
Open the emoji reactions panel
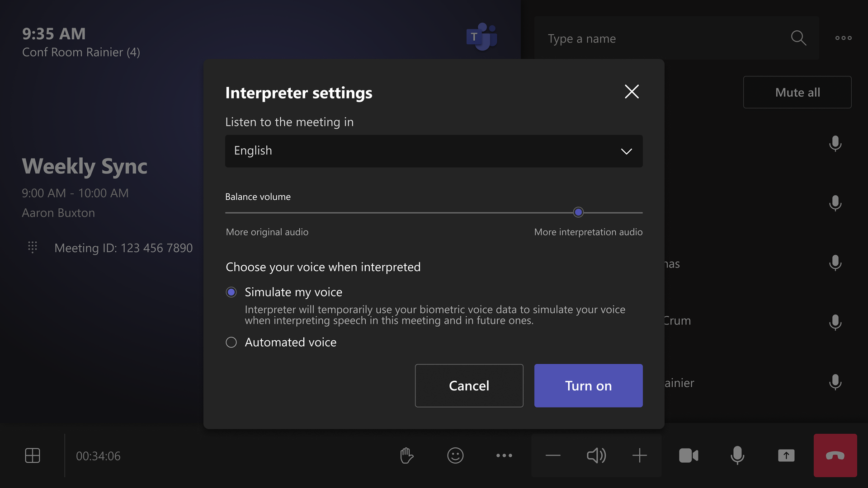pyautogui.click(x=455, y=455)
